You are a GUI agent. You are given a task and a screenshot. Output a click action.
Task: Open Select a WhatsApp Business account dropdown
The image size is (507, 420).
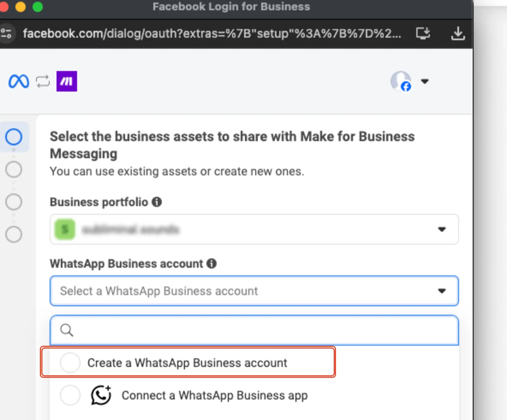point(254,291)
